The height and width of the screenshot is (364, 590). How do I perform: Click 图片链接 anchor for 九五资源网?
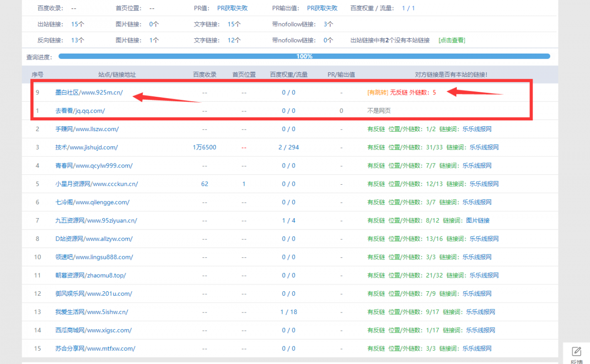(477, 220)
